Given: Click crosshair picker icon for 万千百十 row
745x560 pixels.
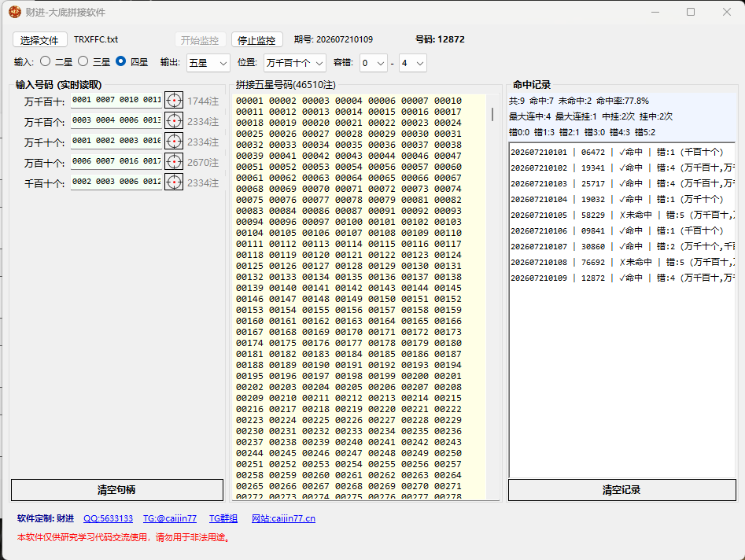Looking at the screenshot, I should click(174, 101).
